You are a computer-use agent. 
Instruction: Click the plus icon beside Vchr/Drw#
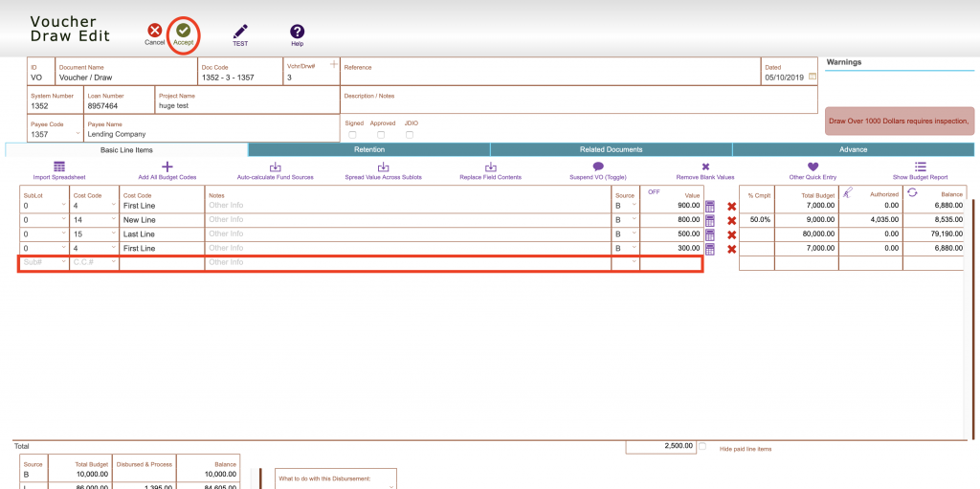(334, 64)
